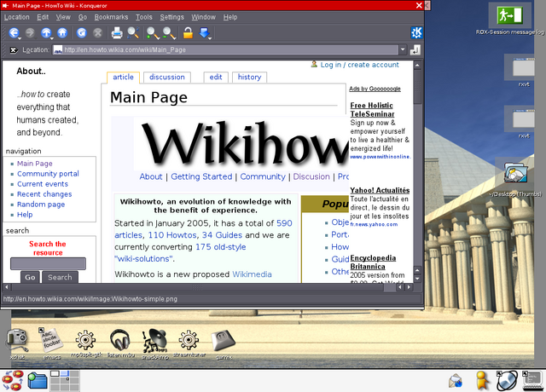Open the Back button history dropdown arrow
The image size is (546, 392).
tap(20, 37)
